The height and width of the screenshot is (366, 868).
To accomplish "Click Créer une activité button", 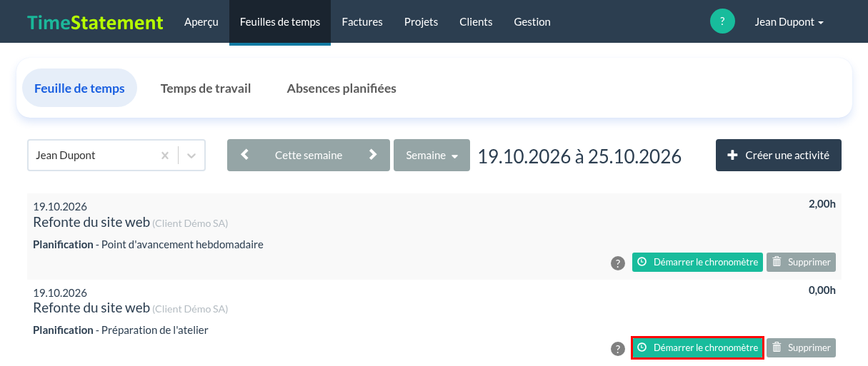I will coord(779,155).
